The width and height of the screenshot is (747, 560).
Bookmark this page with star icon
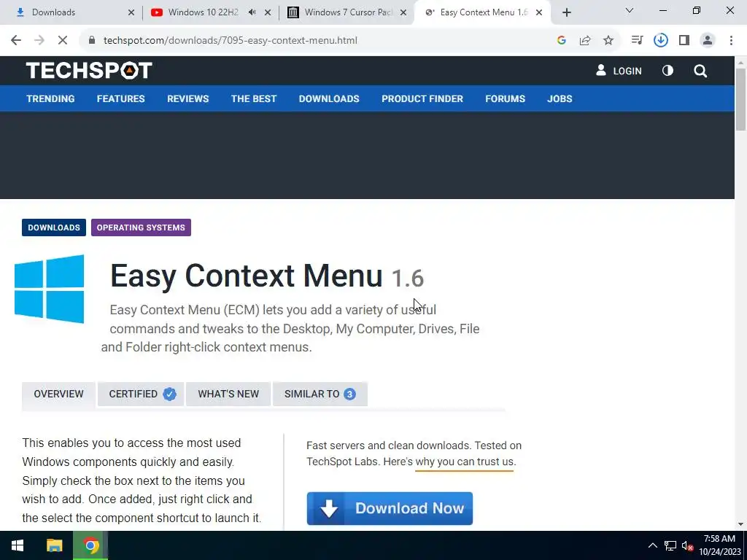(608, 41)
